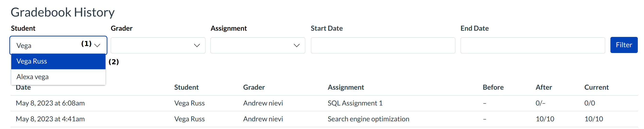Open the Grader combo box

pyautogui.click(x=152, y=46)
